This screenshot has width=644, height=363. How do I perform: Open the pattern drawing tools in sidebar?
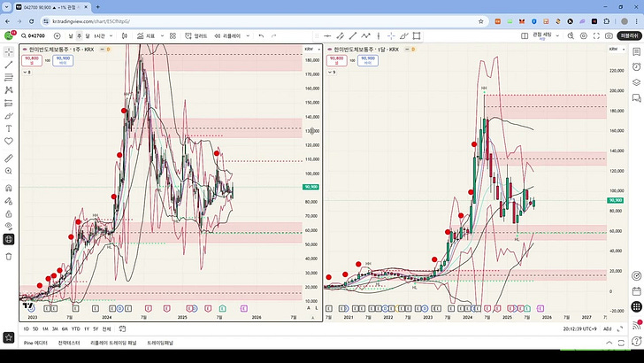pyautogui.click(x=9, y=90)
